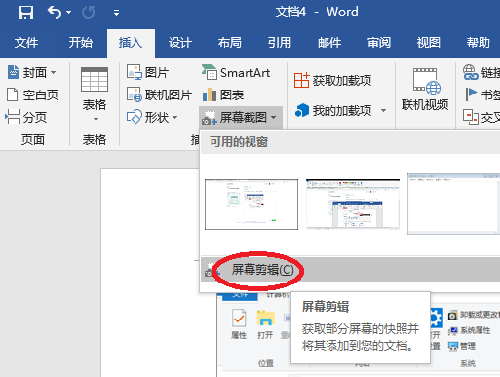The width and height of the screenshot is (500, 377).
Task: Expand the 我的加载项 dropdown arrow
Action: pos(384,110)
